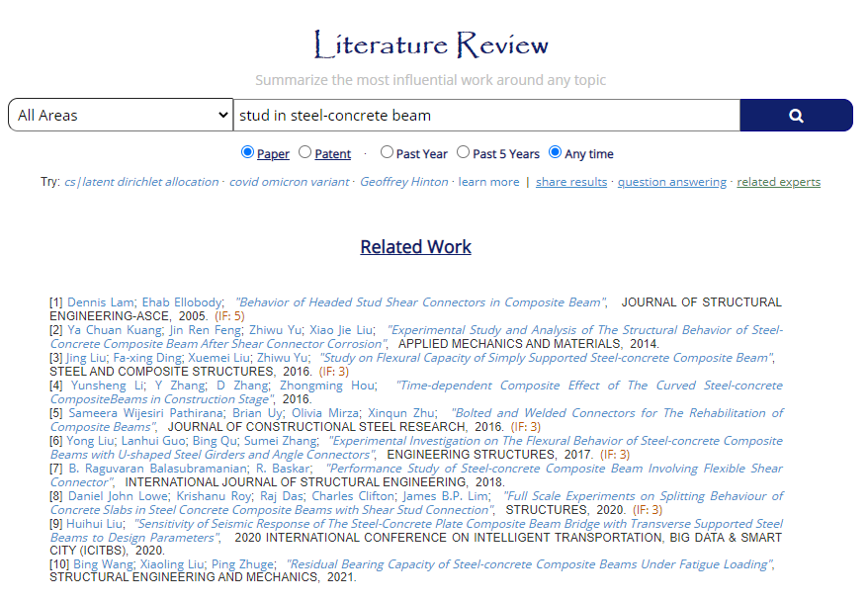Click 'APPLIED MECHANICS AND MATERIALS' text
The width and height of the screenshot is (868, 601).
[x=509, y=344]
